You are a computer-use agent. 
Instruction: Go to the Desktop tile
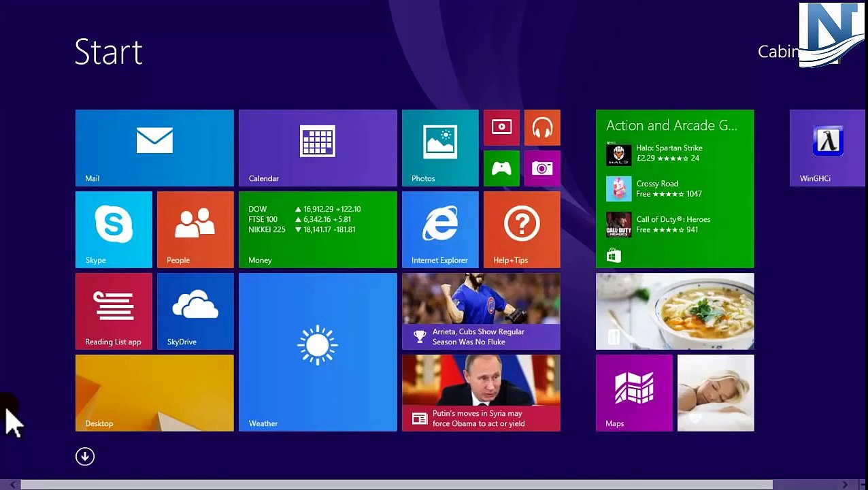tap(154, 393)
